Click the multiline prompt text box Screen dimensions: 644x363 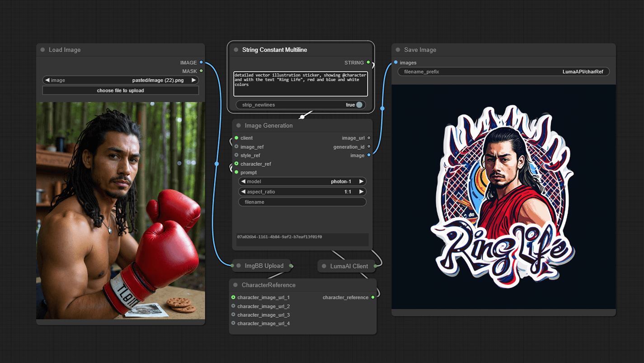(x=301, y=84)
